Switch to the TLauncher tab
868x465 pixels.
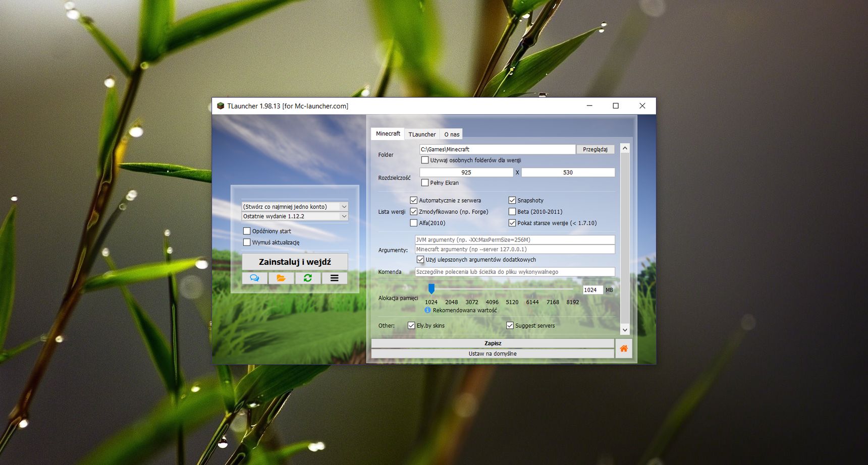422,134
